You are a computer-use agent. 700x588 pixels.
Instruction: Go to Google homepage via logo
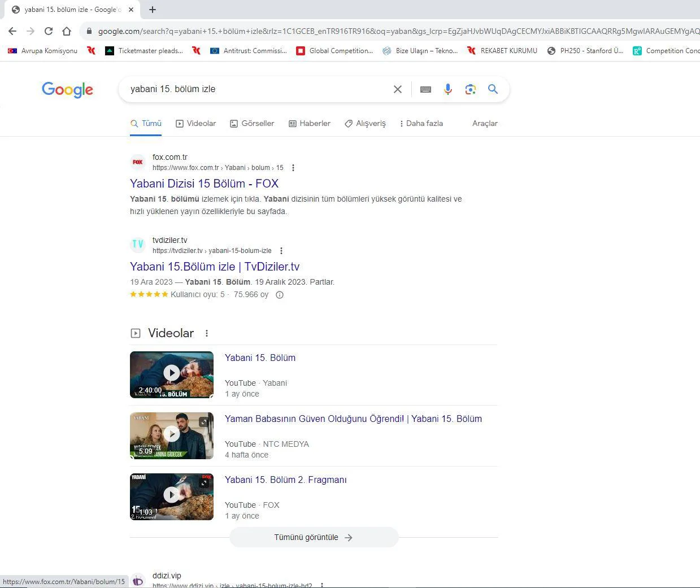tap(67, 90)
